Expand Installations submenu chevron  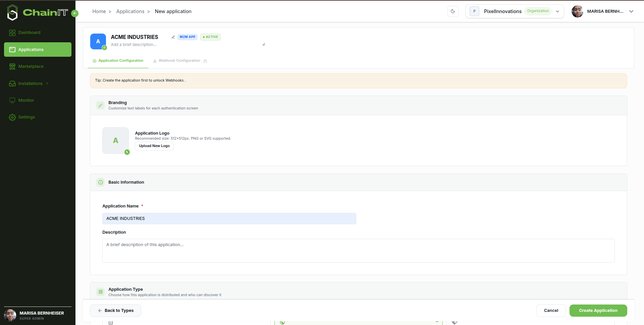pyautogui.click(x=47, y=83)
